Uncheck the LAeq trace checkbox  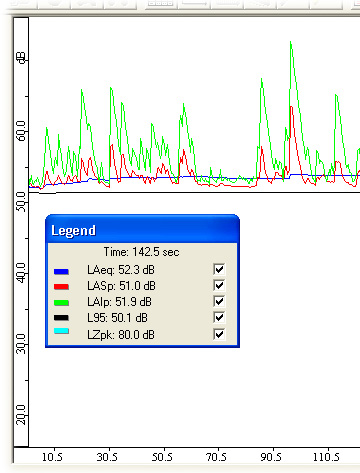[x=219, y=269]
